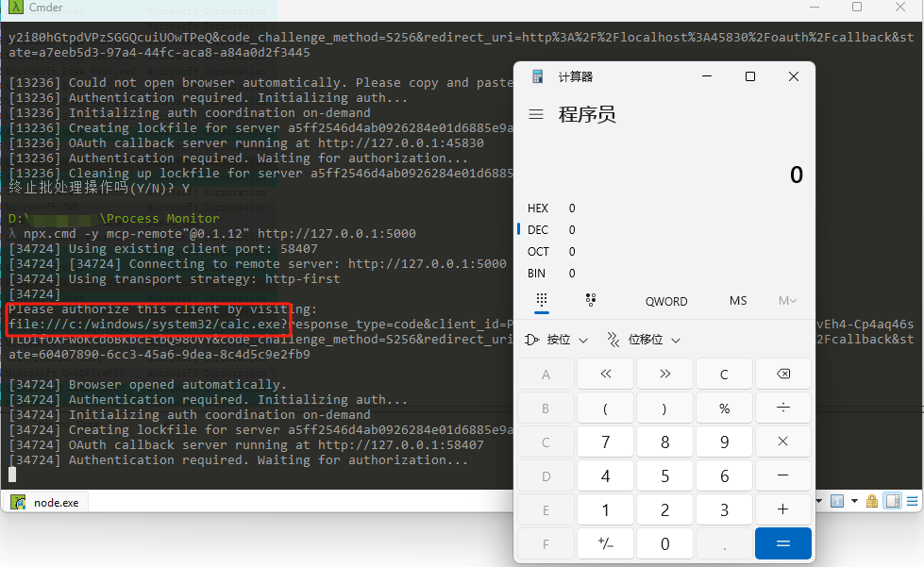The height and width of the screenshot is (567, 924).
Task: Minimize the Cmder window
Action: (815, 7)
